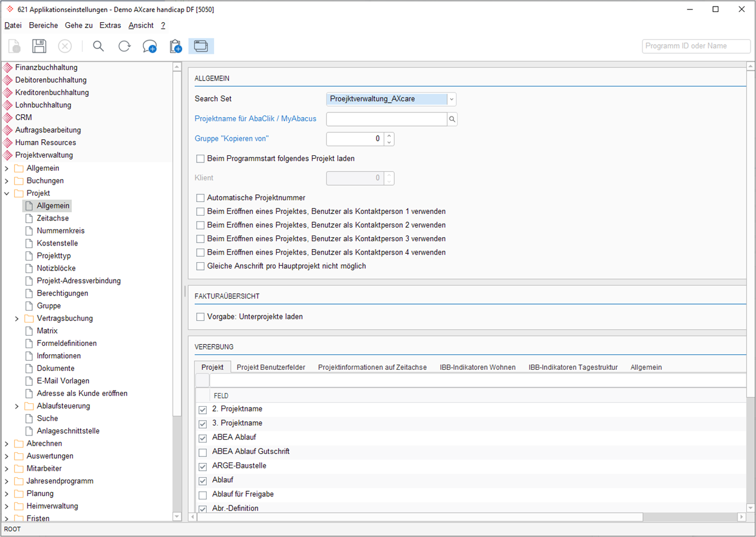
Task: Click the Gruppe "Kopieren von" label link
Action: click(x=232, y=139)
